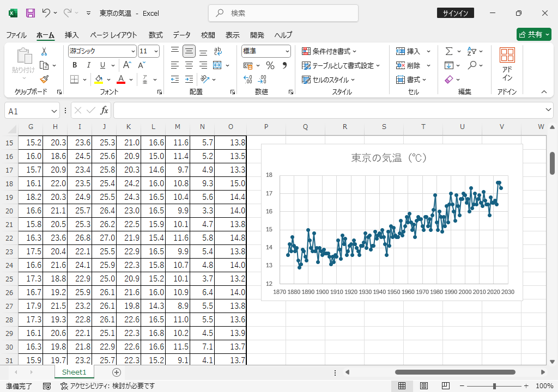Toggle middle vertical alignment
Image resolution: width=558 pixels, height=392 pixels.
tap(189, 51)
